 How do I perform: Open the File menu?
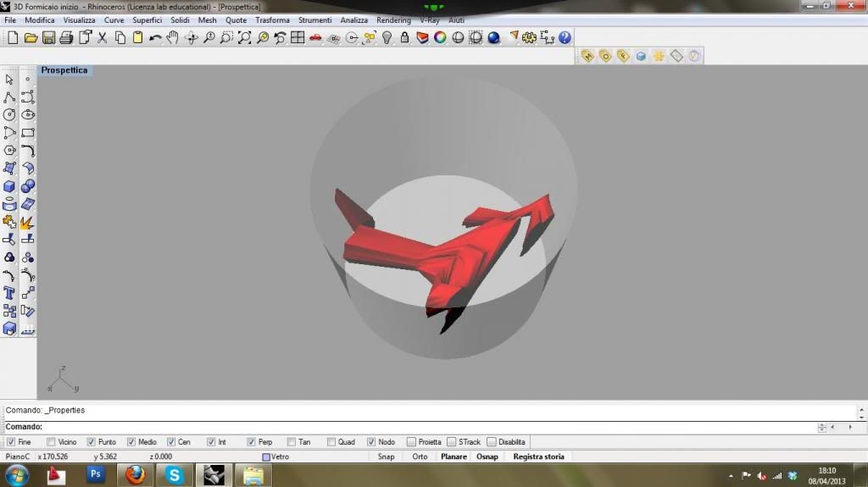10,20
